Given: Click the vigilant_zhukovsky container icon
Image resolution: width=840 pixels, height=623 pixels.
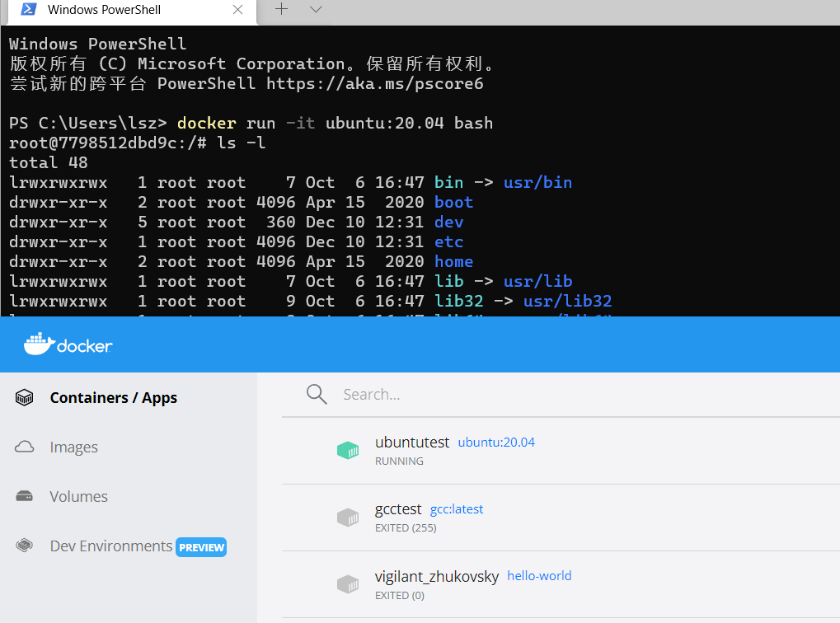Looking at the screenshot, I should click(348, 584).
